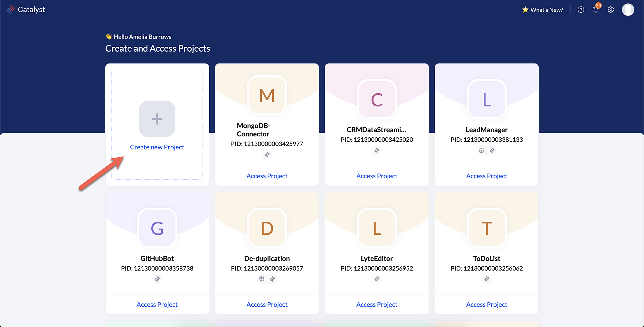Click the Catalyst service icon under GitHubBot

point(157,279)
